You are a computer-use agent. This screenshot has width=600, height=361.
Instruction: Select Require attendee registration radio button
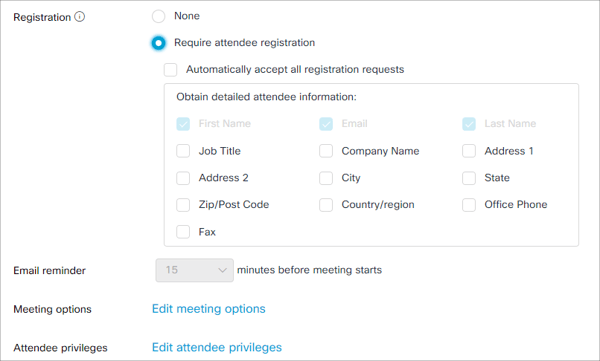click(x=158, y=43)
